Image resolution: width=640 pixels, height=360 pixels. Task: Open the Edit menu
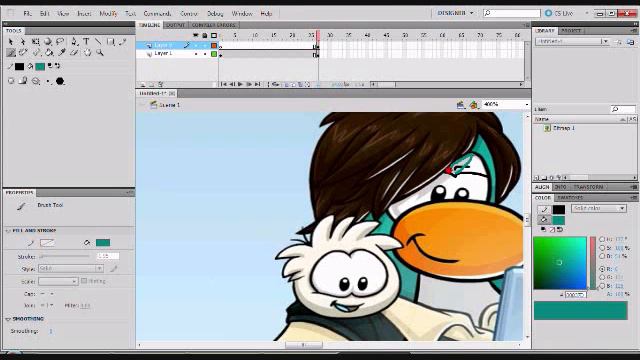coord(44,13)
